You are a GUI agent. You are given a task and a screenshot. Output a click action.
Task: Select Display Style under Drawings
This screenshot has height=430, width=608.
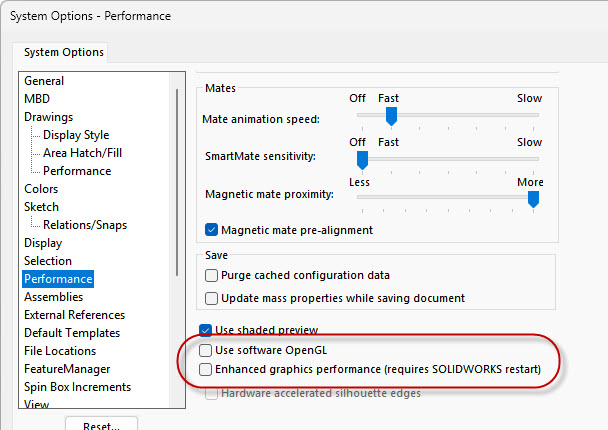coord(76,135)
